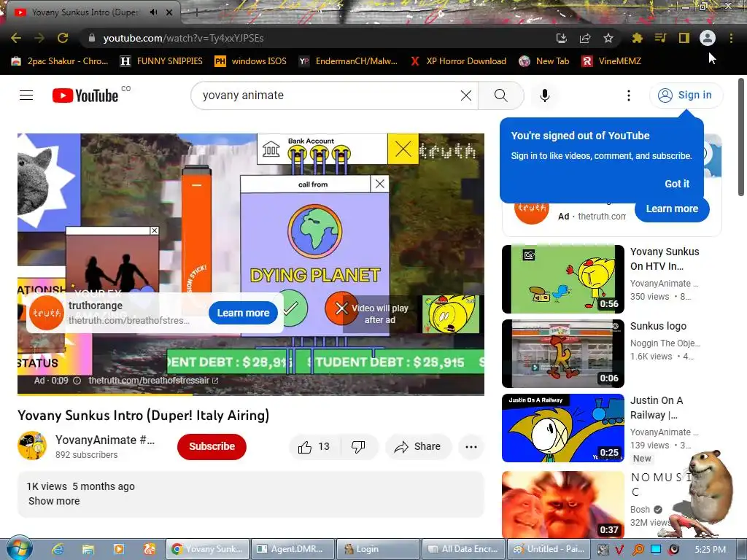
Task: Open the VineMEMZ bookmark
Action: 612,61
